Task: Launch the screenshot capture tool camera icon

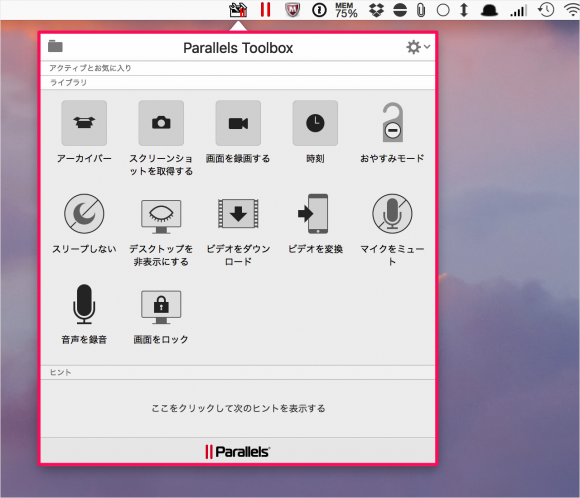Action: click(161, 123)
